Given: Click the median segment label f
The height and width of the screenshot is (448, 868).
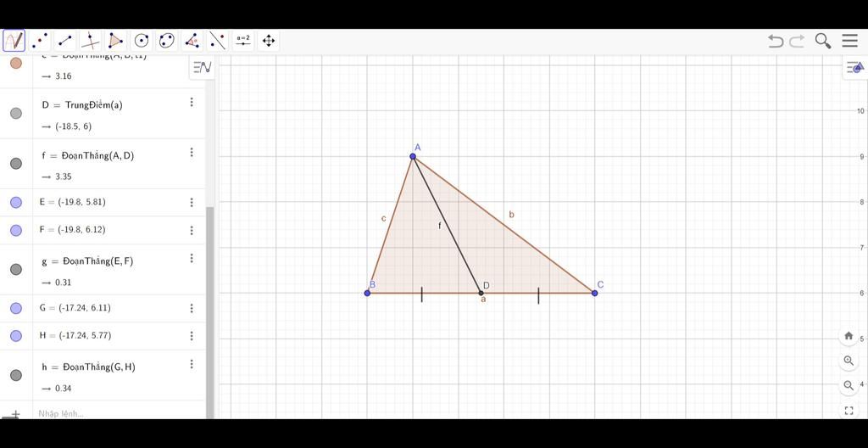Looking at the screenshot, I should pyautogui.click(x=440, y=226).
